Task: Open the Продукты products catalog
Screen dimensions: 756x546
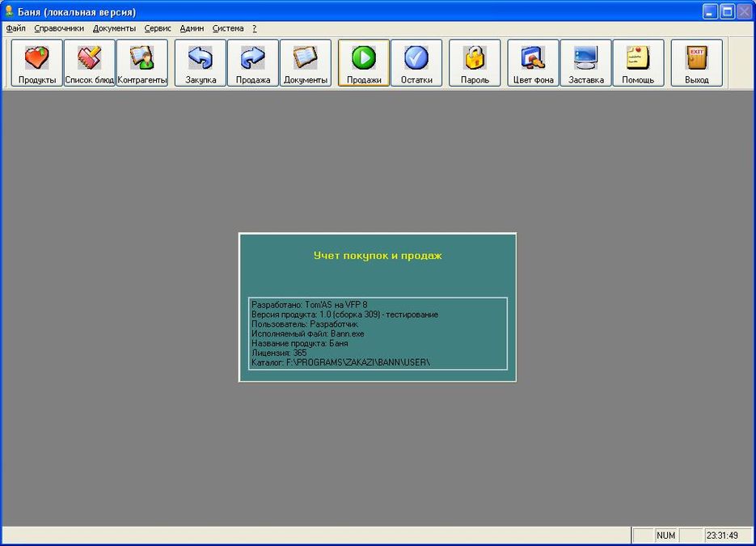Action: 37,63
